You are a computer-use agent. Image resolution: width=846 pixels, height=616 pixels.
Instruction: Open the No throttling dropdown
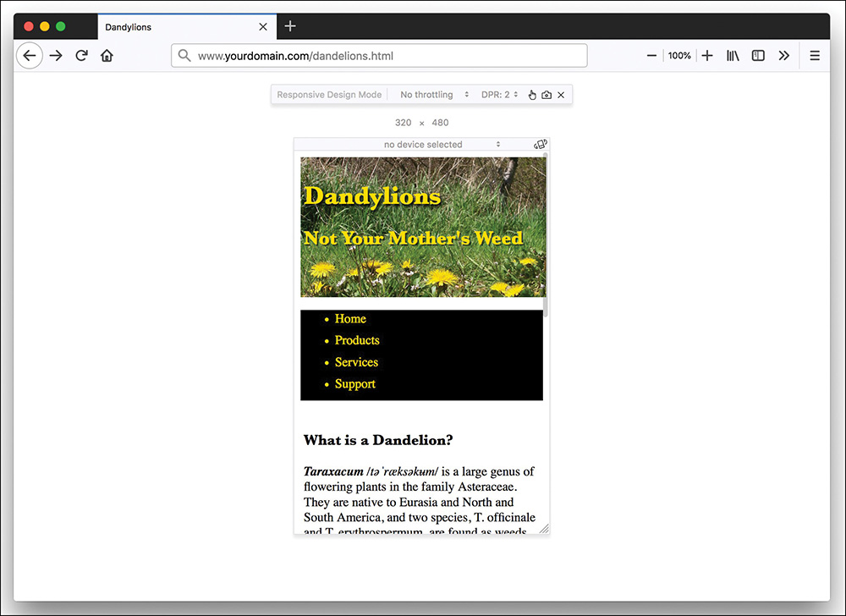coord(431,94)
